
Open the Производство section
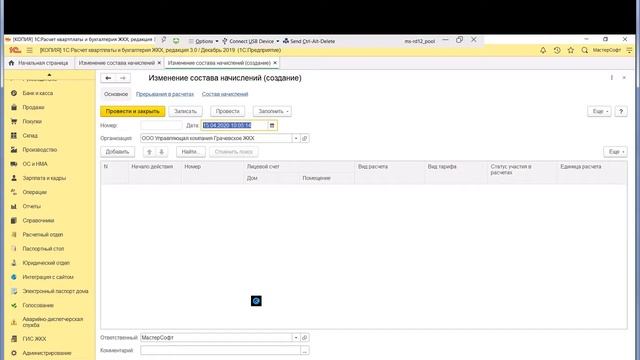coord(40,150)
